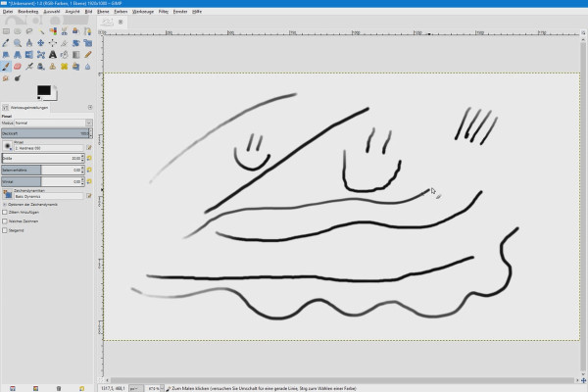Open the Zeichendynamik selector icon button
The height and width of the screenshot is (392, 588).
(8, 194)
